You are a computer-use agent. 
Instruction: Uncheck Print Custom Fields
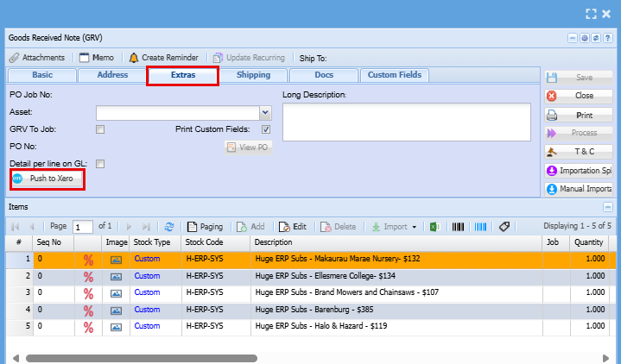266,129
